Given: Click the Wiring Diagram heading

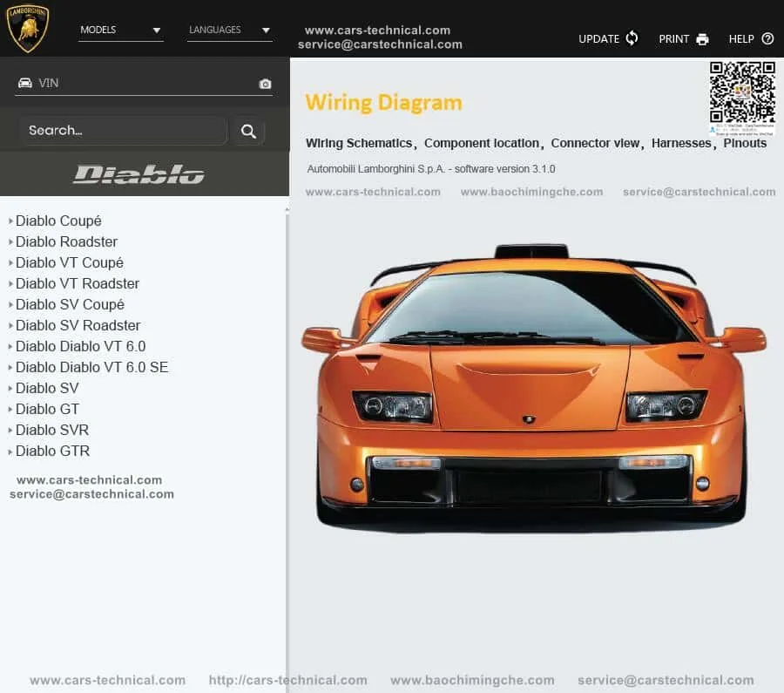Looking at the screenshot, I should 383,103.
